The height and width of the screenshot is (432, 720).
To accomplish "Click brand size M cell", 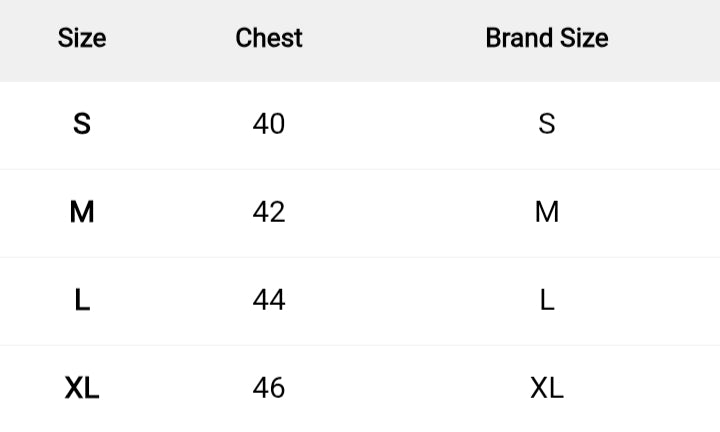I will point(547,212).
